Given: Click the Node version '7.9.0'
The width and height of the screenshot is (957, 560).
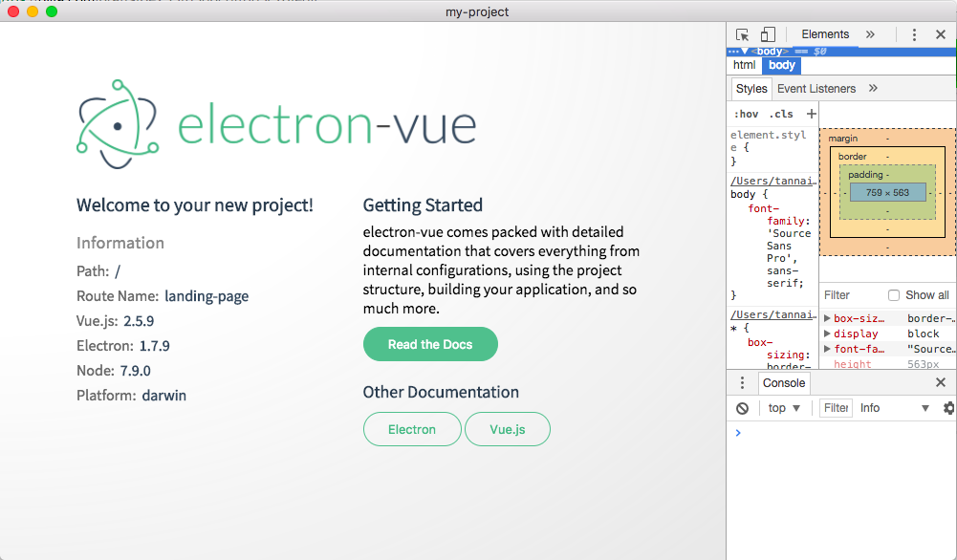Looking at the screenshot, I should tap(135, 371).
